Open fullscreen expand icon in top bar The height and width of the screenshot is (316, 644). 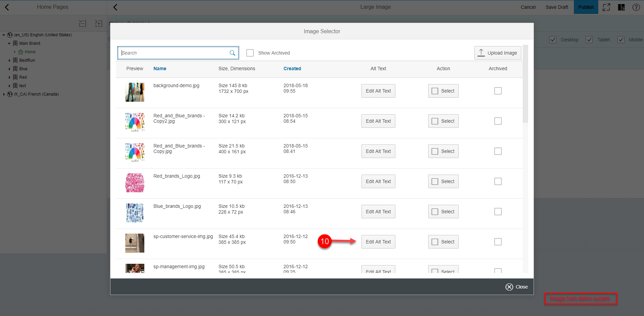606,7
